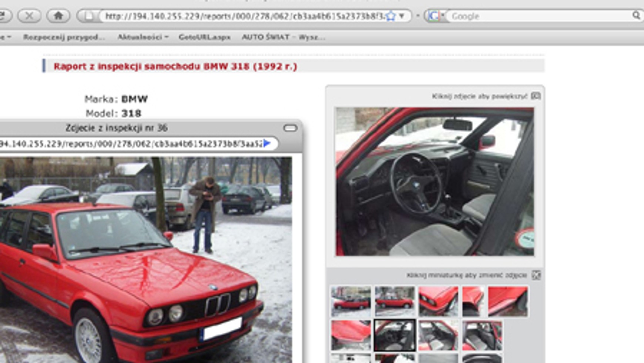Click the page icon beside the address bar

tap(89, 16)
